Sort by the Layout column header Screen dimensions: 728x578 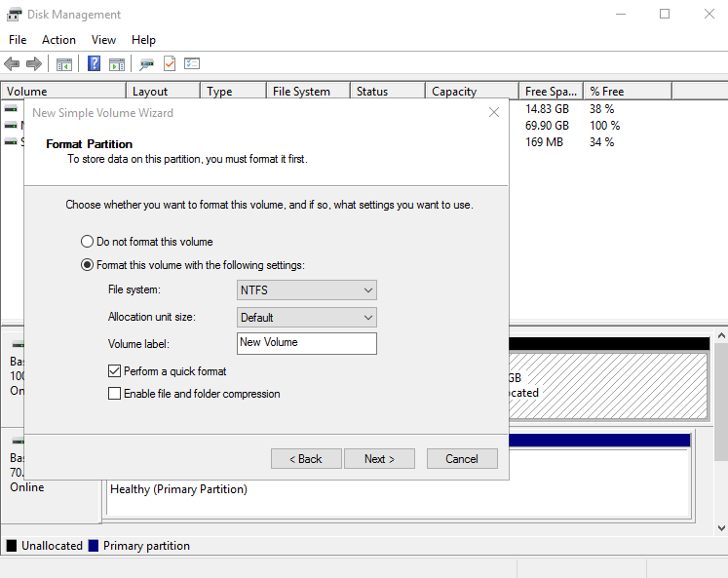[x=163, y=91]
